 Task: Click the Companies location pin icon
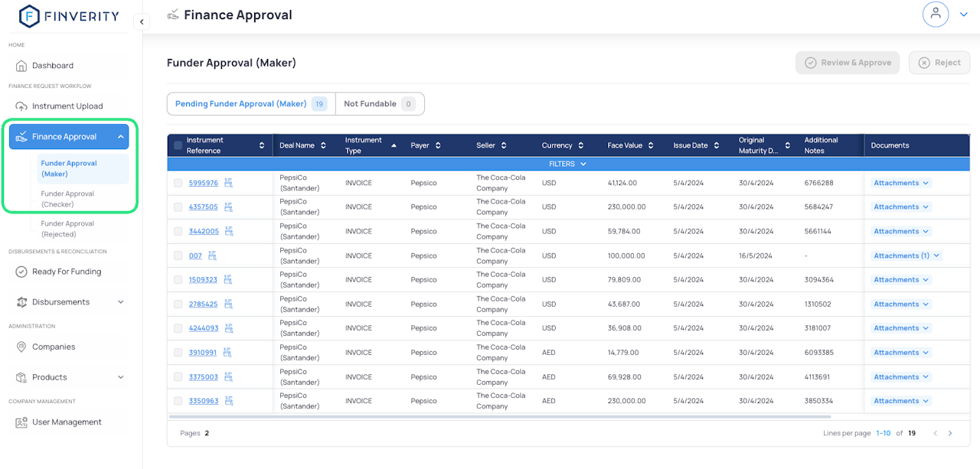point(21,347)
